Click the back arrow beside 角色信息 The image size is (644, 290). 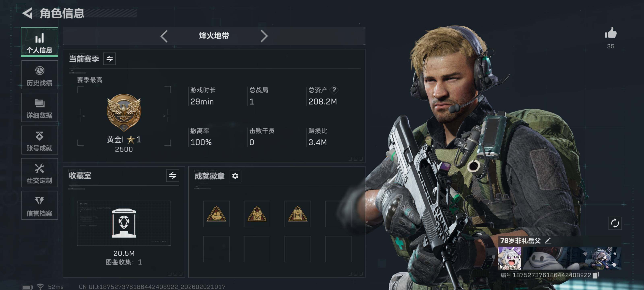[27, 13]
